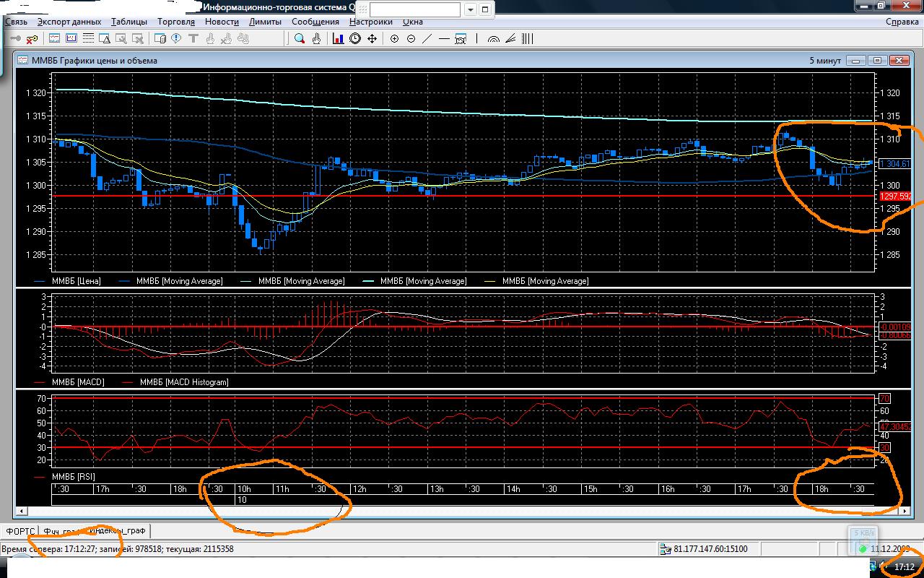Image resolution: width=924 pixels, height=578 pixels.
Task: Click the four-arrow move icon
Action: click(372, 39)
